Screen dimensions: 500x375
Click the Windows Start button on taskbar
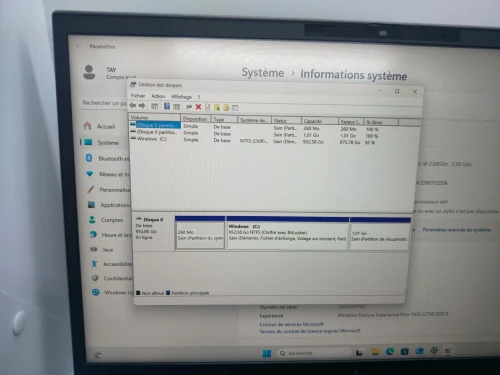click(267, 353)
